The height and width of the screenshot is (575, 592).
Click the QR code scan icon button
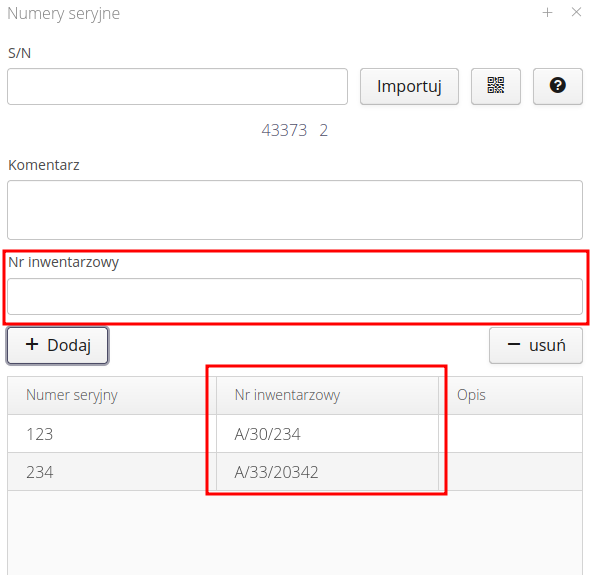tap(496, 86)
